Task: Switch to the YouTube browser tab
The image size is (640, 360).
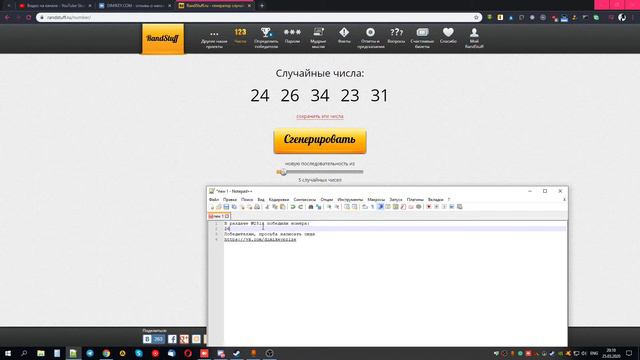Action: [56, 6]
